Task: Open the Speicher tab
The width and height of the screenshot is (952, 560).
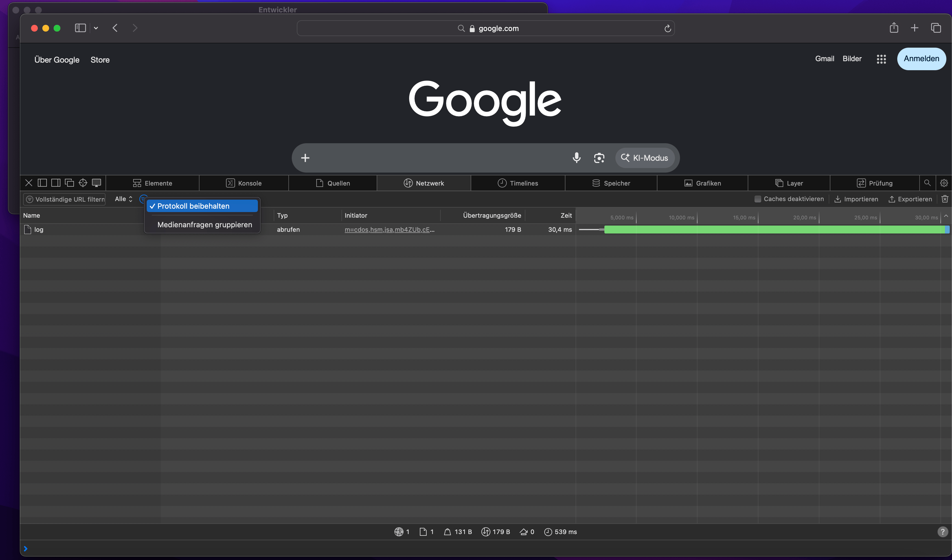Action: (611, 183)
